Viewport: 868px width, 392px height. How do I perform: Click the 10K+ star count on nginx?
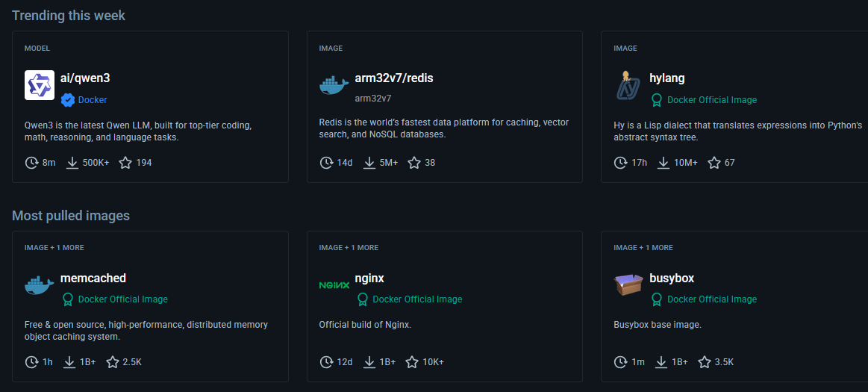[434, 362]
